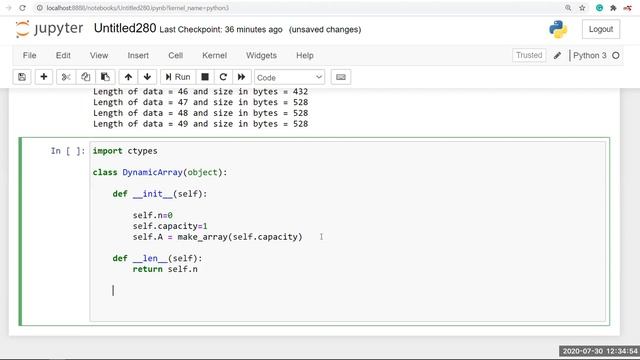
Task: Bookmark this page with star icon
Action: coord(582,8)
